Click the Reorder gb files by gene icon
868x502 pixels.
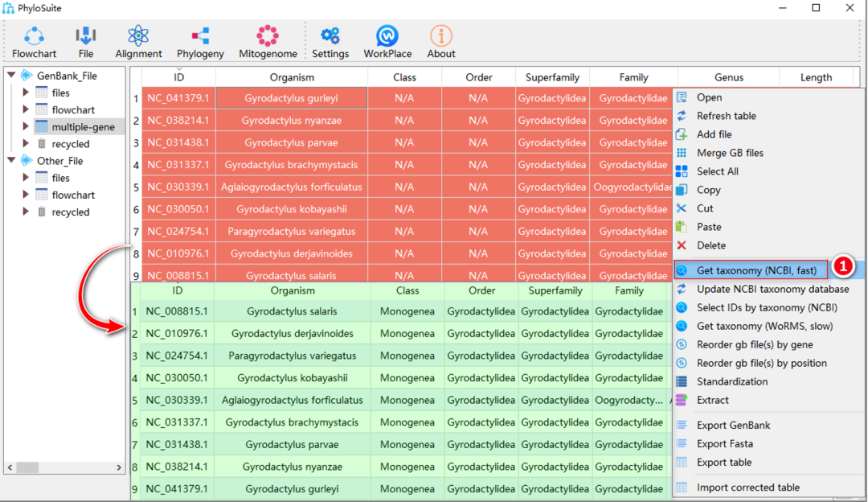point(682,344)
